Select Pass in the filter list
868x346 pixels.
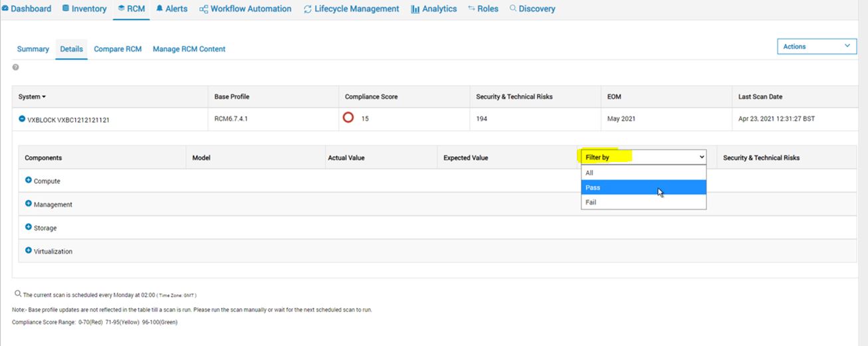[643, 188]
